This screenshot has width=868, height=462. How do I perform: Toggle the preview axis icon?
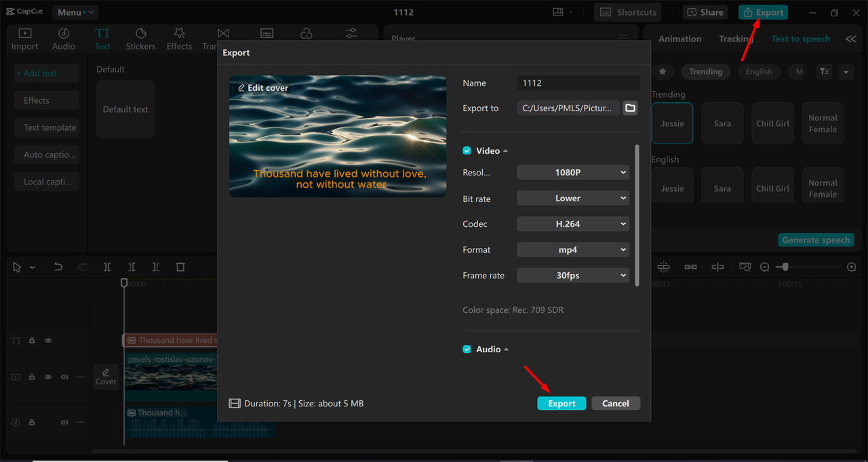click(717, 267)
